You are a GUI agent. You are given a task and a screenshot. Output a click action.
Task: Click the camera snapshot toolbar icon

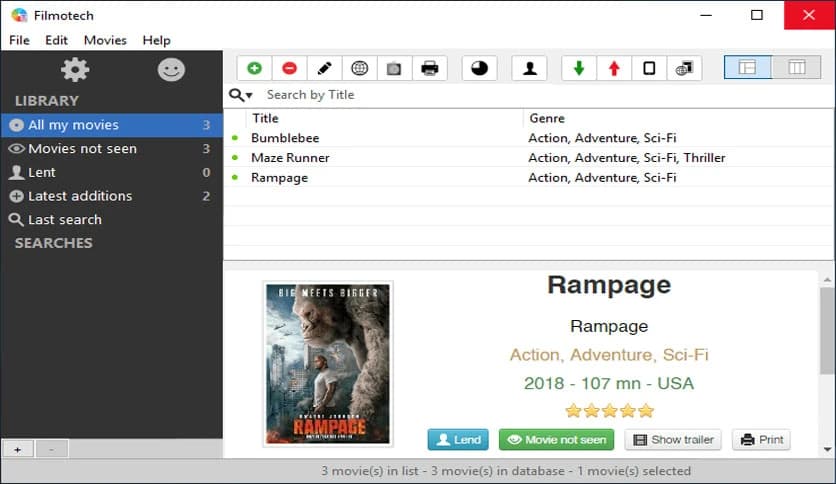pyautogui.click(x=394, y=68)
